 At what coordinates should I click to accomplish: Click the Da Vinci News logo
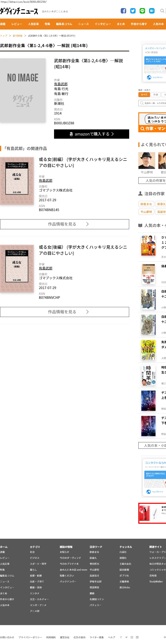pyautogui.click(x=19, y=11)
